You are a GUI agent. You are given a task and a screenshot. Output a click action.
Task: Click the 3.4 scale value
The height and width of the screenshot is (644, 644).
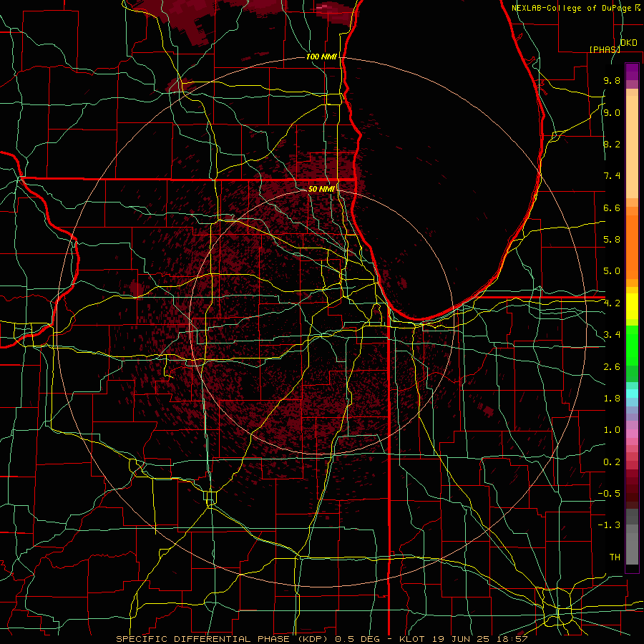[612, 335]
